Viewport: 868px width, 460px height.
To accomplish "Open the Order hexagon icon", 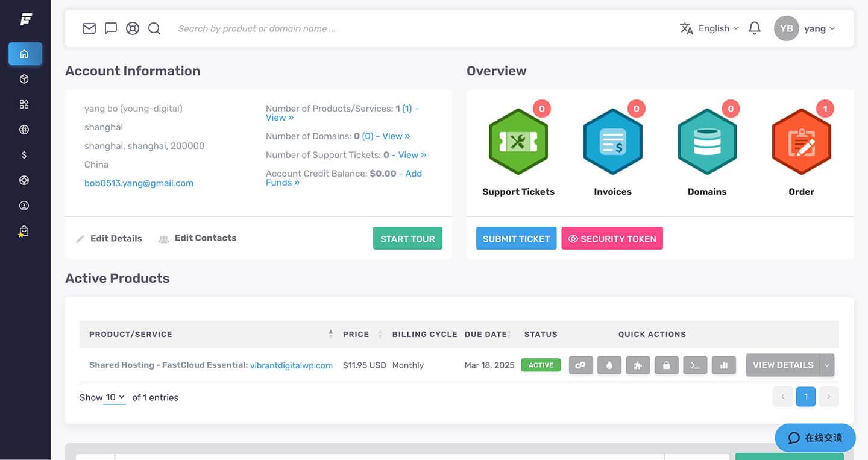I will pyautogui.click(x=802, y=142).
